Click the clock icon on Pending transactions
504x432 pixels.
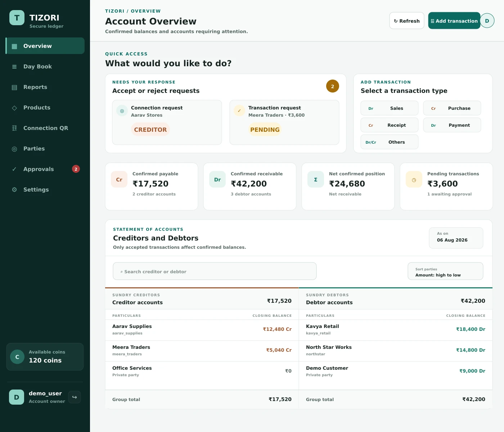tap(414, 179)
